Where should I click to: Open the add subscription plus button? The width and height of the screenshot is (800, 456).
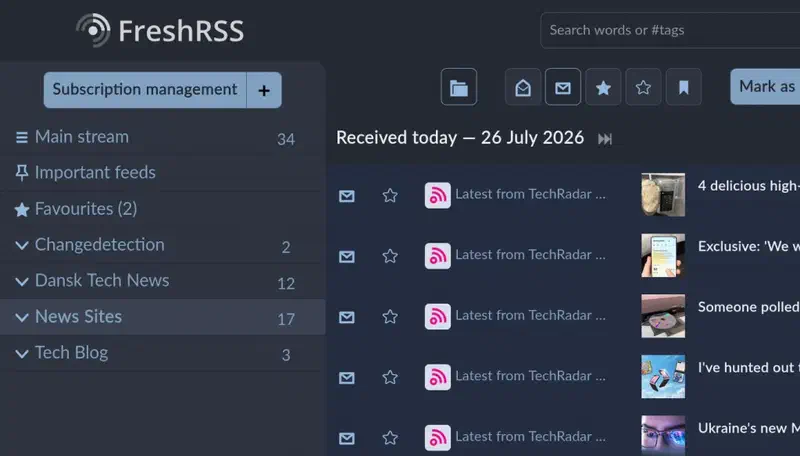point(264,90)
